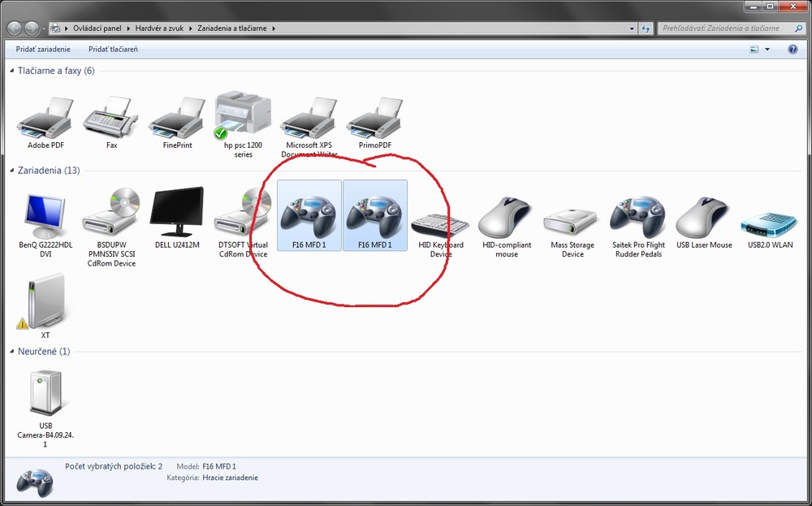Select the USB Laser Mouse icon
Viewport: 812px width, 506px height.
(704, 218)
